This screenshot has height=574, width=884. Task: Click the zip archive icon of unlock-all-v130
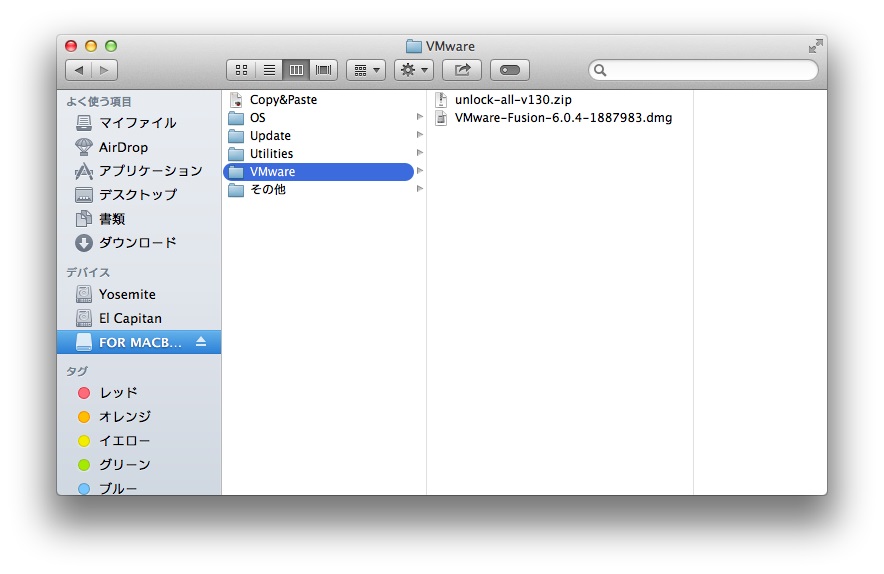click(x=441, y=100)
